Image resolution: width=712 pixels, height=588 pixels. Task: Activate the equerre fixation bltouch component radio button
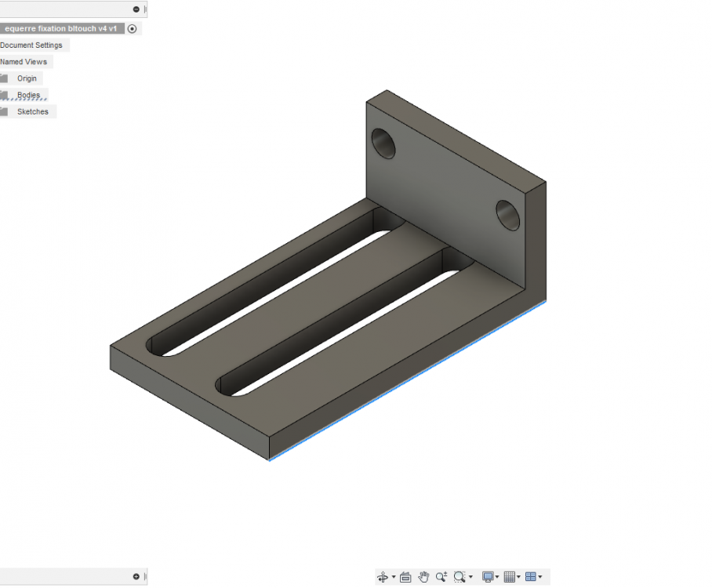(133, 28)
